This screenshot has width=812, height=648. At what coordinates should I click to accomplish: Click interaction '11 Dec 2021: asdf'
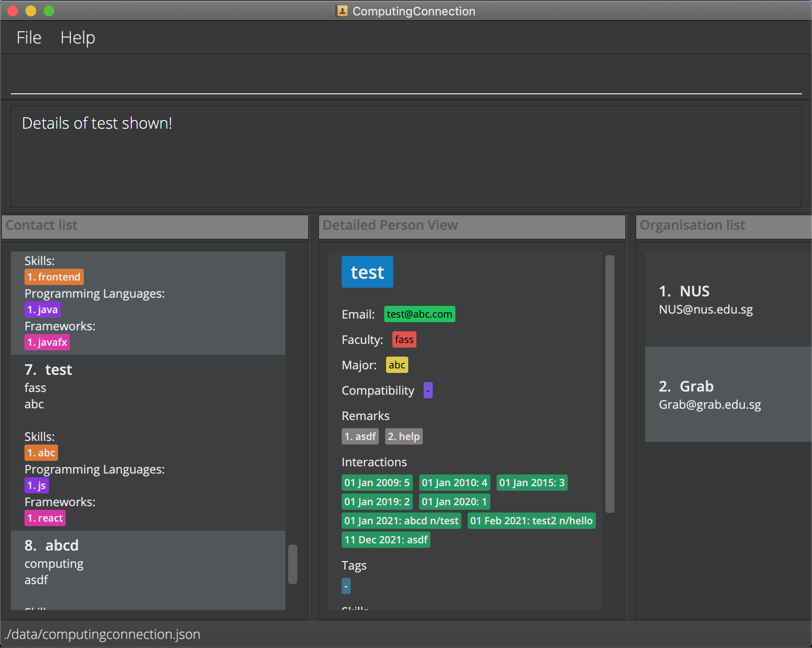[386, 540]
